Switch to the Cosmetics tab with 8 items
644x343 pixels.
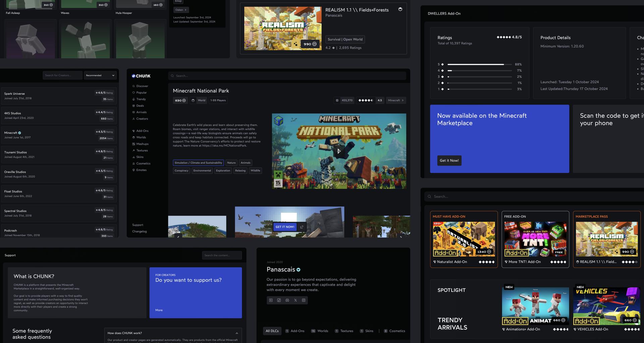pyautogui.click(x=394, y=331)
